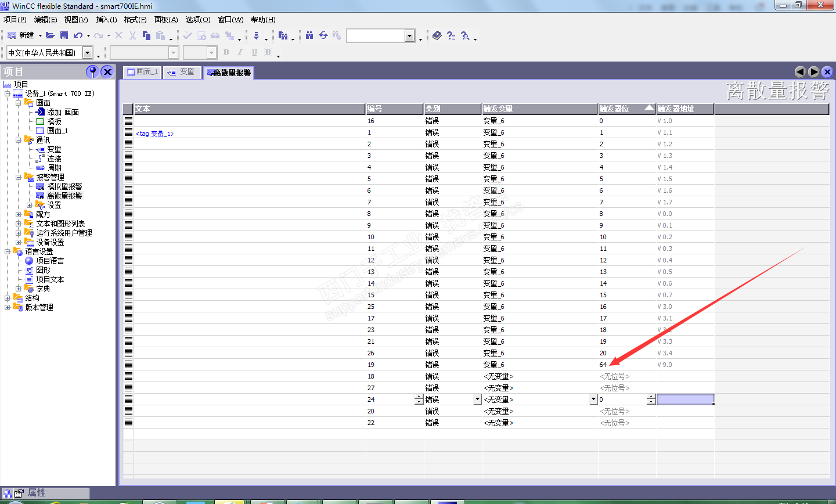
Task: Click the project view tree icon in toolbar
Action: click(283, 35)
